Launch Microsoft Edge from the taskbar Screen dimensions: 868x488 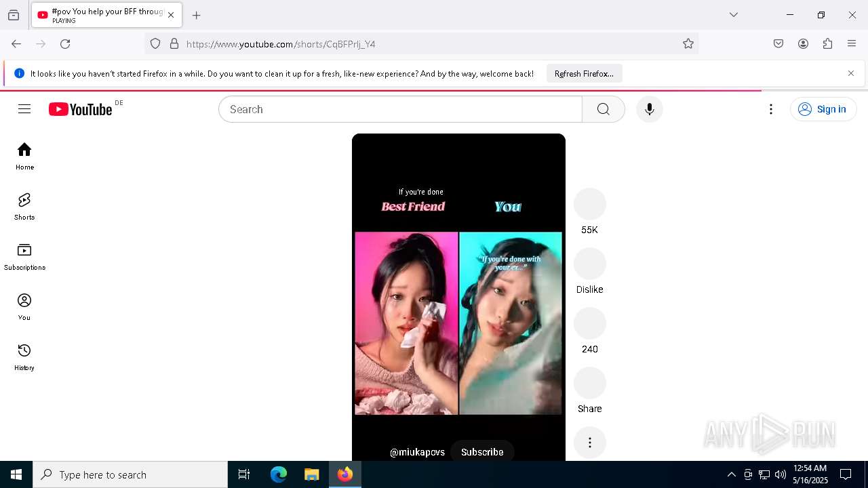(279, 474)
